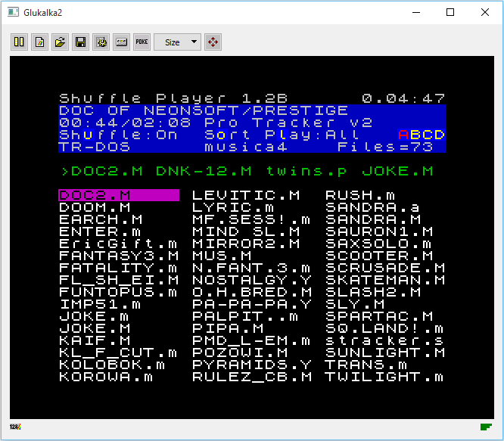
Task: Select SCRUSADE.M in the file list
Action: tap(385, 269)
